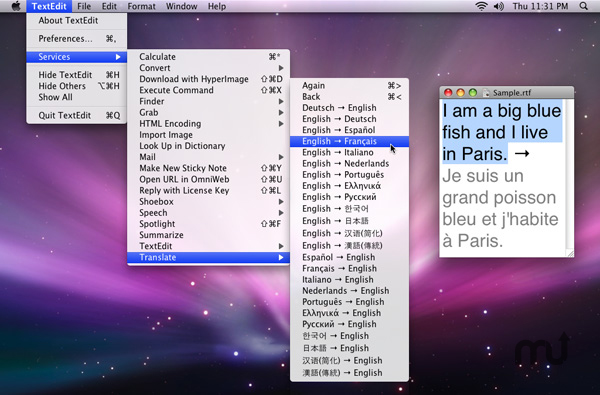Translate English → 한국어
Screen dimensions: 600x395
coord(349,209)
